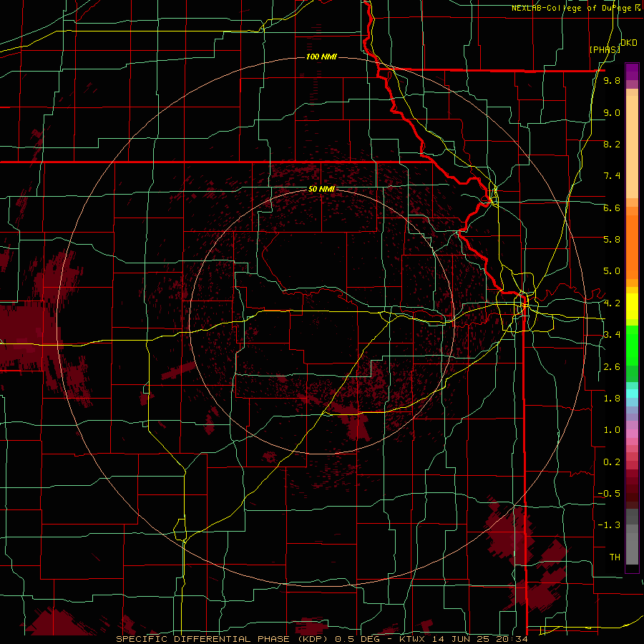Select the -0.5 scale value
This screenshot has height=644, width=644.
coord(609,494)
